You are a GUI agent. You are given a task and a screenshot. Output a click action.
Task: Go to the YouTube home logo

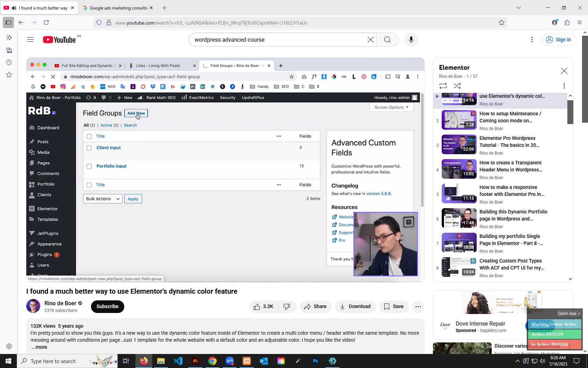[59, 40]
